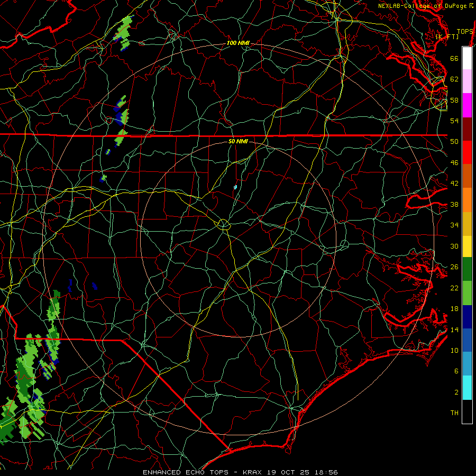Screen dimensions: 476x476
Task: Click the '10' scale value
Action: click(x=454, y=350)
